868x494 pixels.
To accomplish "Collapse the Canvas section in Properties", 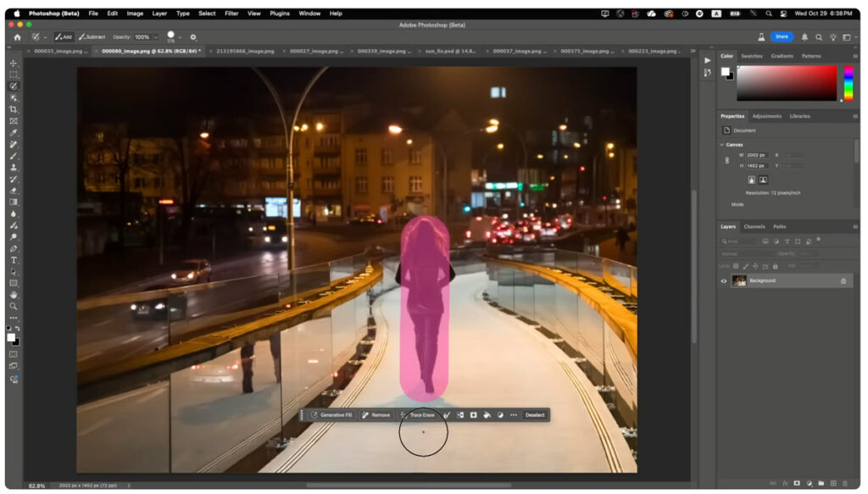I will pyautogui.click(x=722, y=145).
